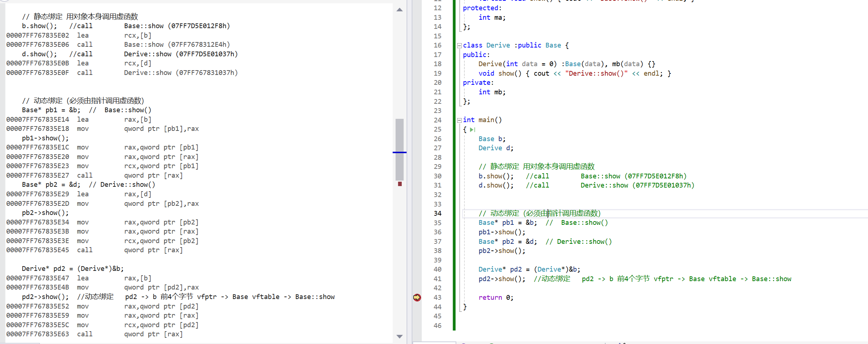Click 'pd2->show();' on source line 41
This screenshot has width=868, height=344.
coord(502,279)
